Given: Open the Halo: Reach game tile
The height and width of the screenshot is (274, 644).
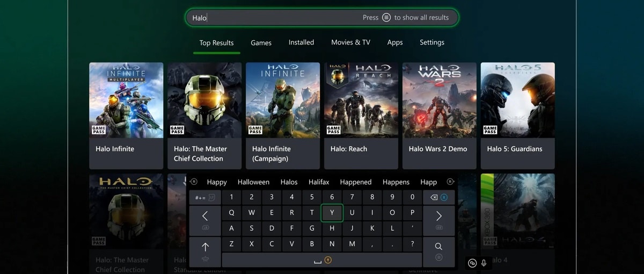Looking at the screenshot, I should [361, 116].
